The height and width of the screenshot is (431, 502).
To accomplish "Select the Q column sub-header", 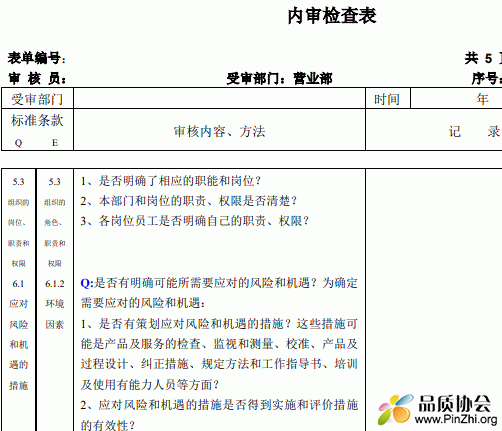I will (18, 143).
